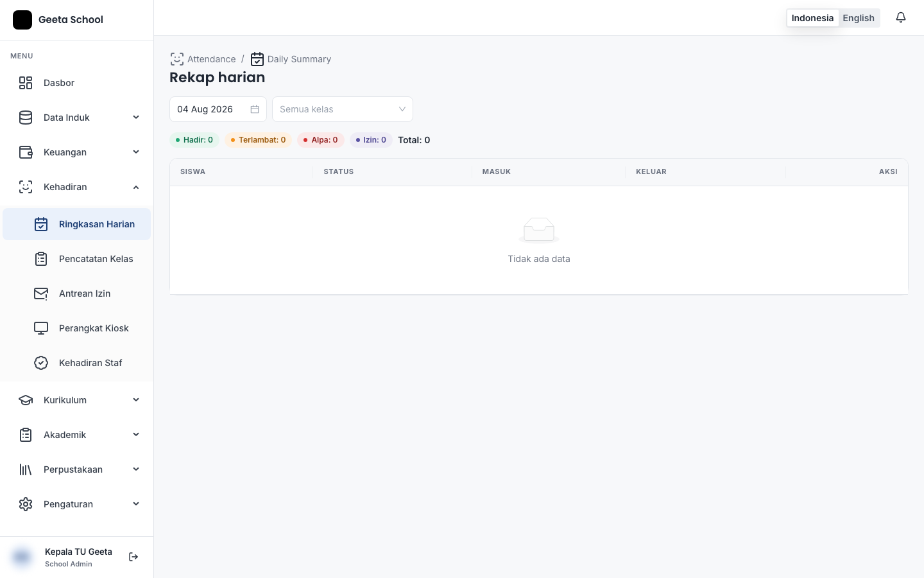Click the Kehadiran face-scan icon in sidebar
The image size is (924, 578).
(x=26, y=187)
